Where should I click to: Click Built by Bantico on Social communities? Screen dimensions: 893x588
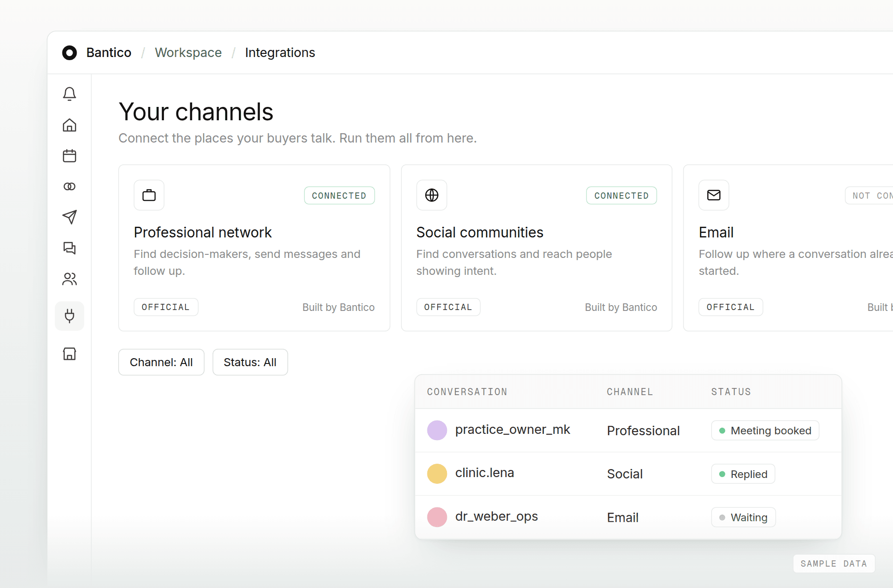621,307
